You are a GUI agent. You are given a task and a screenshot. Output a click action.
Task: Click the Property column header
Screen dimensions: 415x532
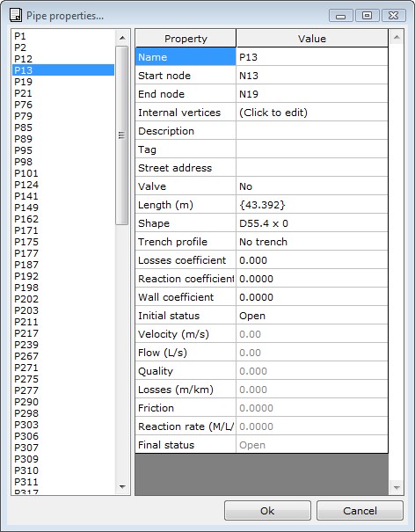186,39
